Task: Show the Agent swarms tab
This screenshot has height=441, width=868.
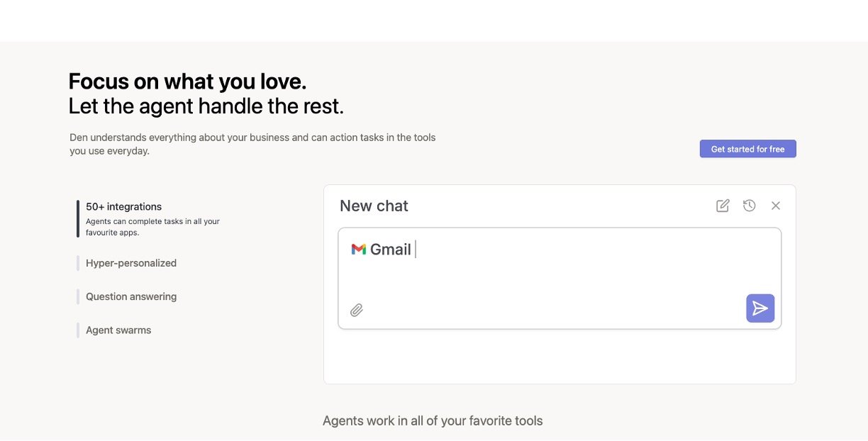Action: 118,330
